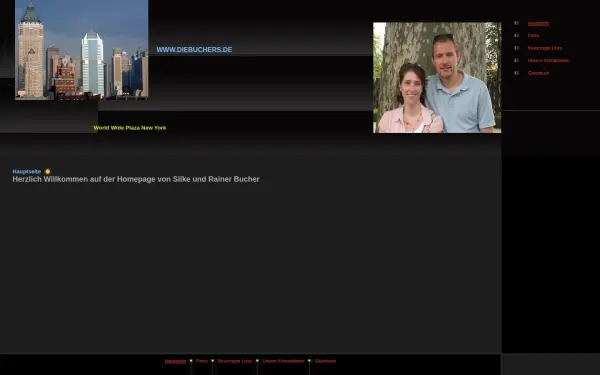This screenshot has height=375, width=600.
Task: Follow the Bevorzugte Links footer link
Action: click(235, 361)
